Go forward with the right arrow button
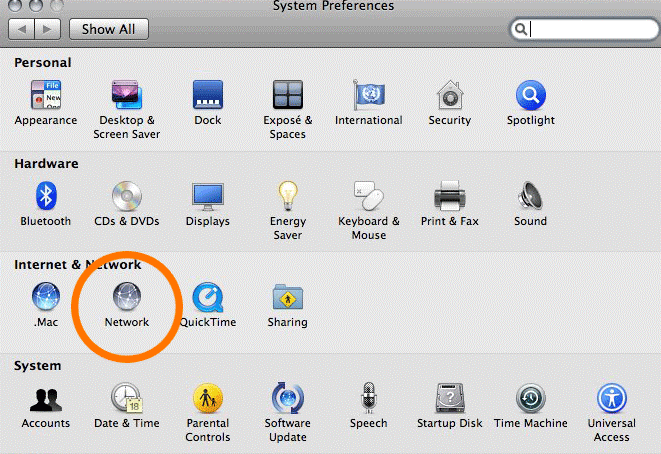The height and width of the screenshot is (454, 661). [x=48, y=29]
